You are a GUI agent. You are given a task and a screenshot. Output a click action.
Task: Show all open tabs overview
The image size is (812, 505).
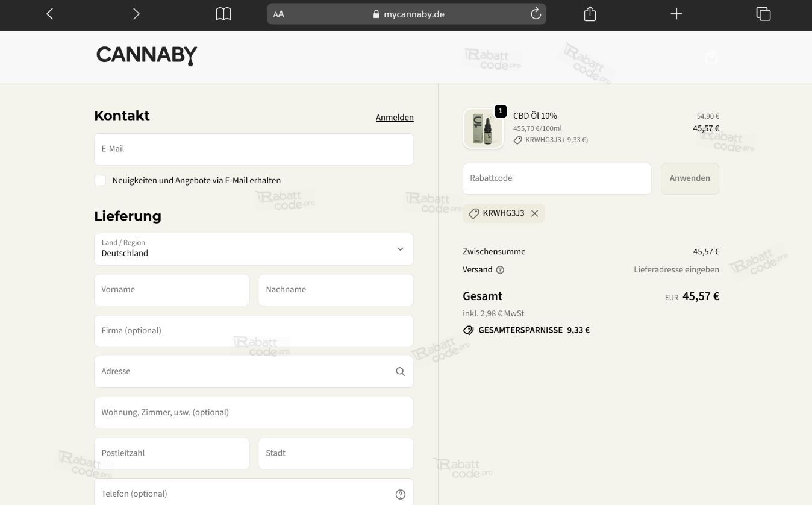point(763,14)
